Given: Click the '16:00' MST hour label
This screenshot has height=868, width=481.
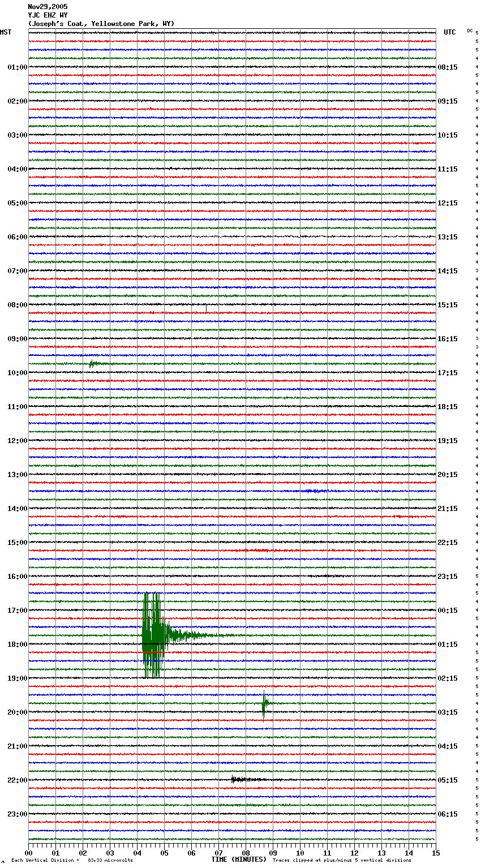Looking at the screenshot, I should point(17,577).
